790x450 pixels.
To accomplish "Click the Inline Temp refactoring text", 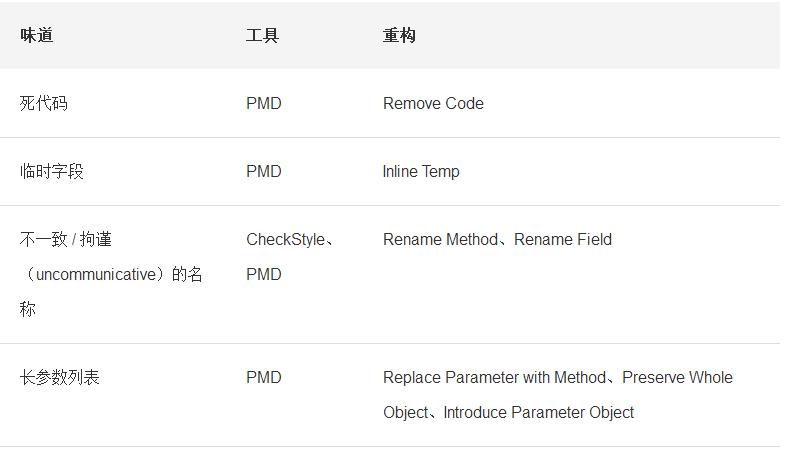I will click(x=421, y=171).
